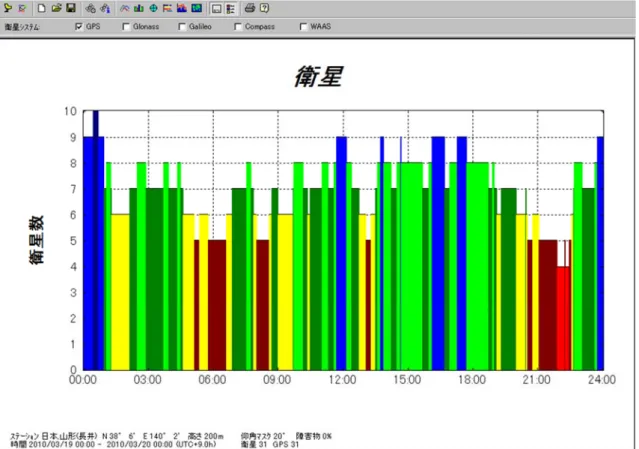Click the 09:00 time axis label
The height and width of the screenshot is (449, 639).
[277, 380]
